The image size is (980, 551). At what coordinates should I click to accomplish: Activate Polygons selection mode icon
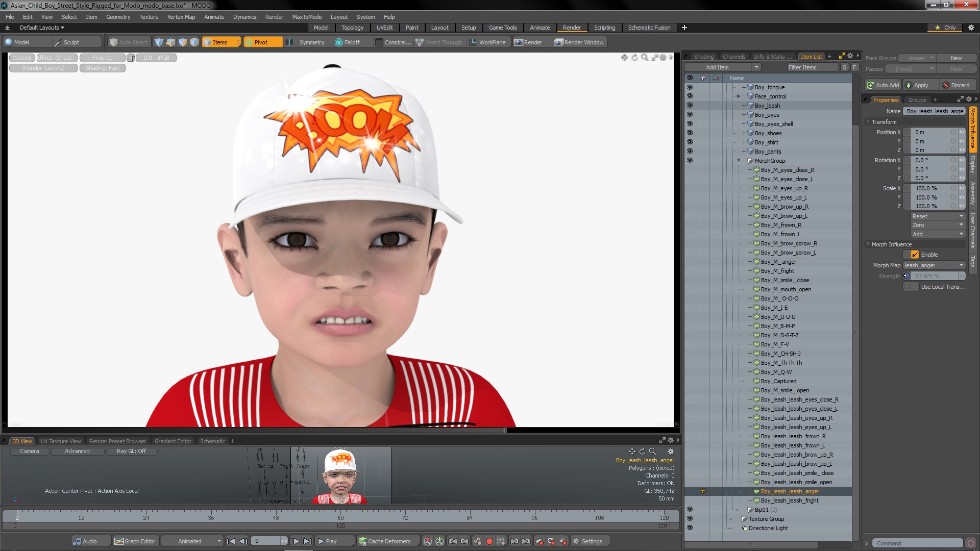(183, 42)
